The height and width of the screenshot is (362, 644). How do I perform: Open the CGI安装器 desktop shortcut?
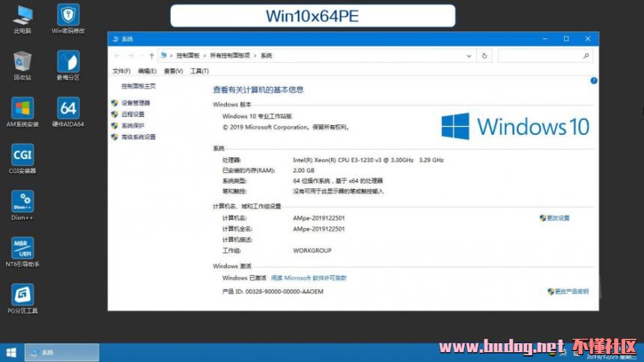[x=22, y=157]
